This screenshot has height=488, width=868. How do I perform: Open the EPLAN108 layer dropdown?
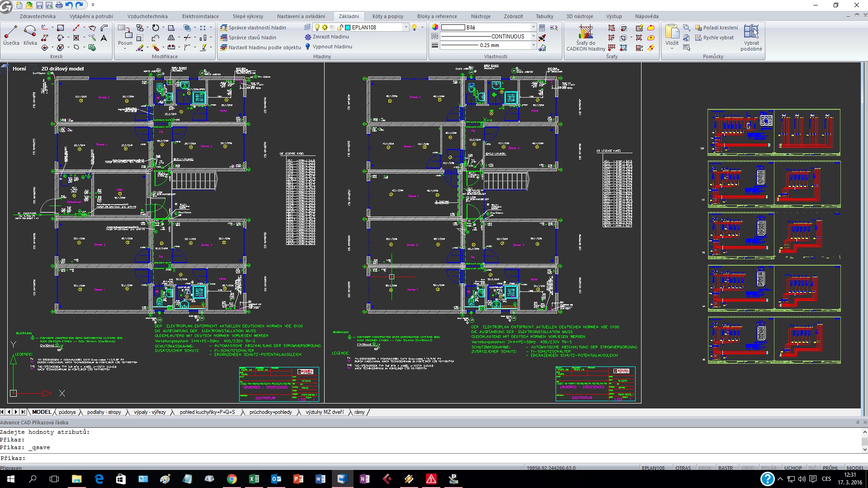[x=406, y=27]
